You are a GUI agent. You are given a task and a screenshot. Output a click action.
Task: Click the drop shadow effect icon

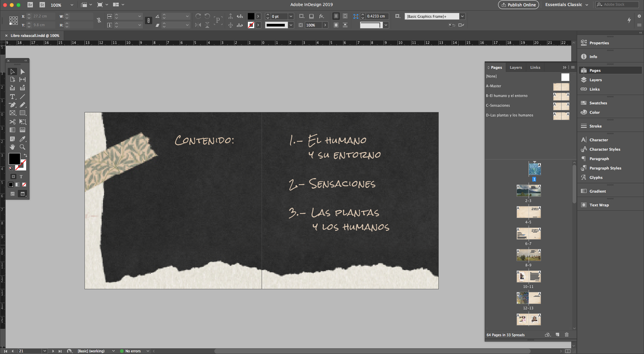[311, 16]
